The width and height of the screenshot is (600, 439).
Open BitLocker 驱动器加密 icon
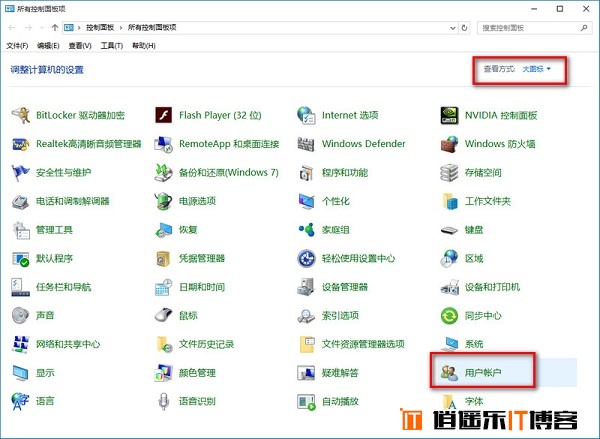click(x=20, y=115)
